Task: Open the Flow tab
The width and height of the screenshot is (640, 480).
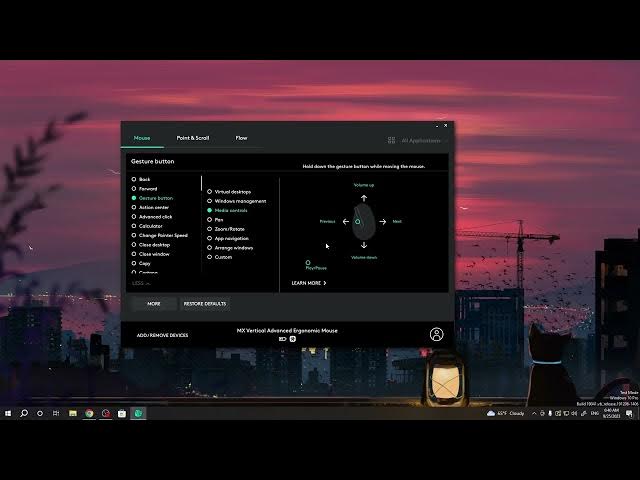Action: tap(241, 138)
